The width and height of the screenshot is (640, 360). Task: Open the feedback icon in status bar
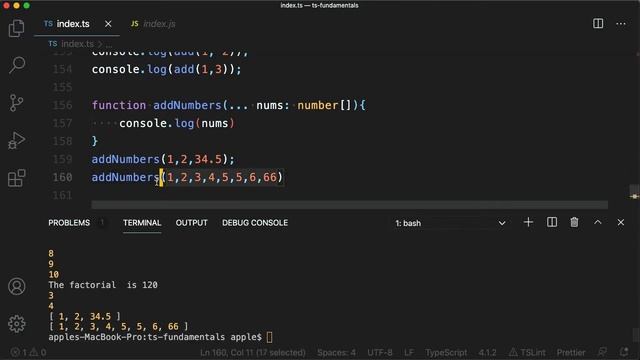coord(602,352)
